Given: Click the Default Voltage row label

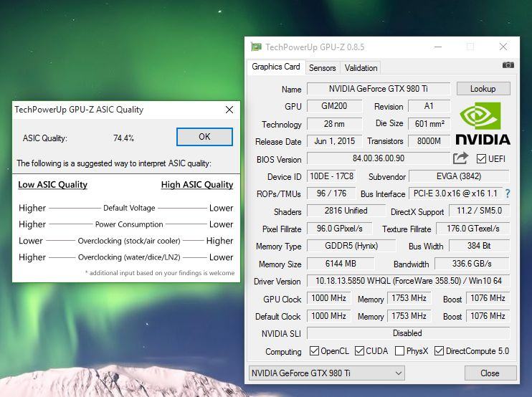Looking at the screenshot, I should pos(129,208).
